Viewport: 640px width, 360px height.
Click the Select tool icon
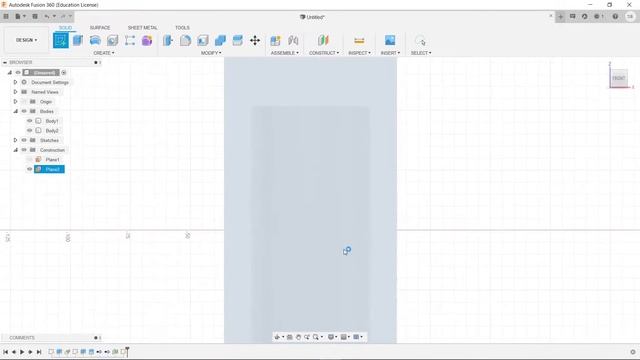tap(420, 40)
